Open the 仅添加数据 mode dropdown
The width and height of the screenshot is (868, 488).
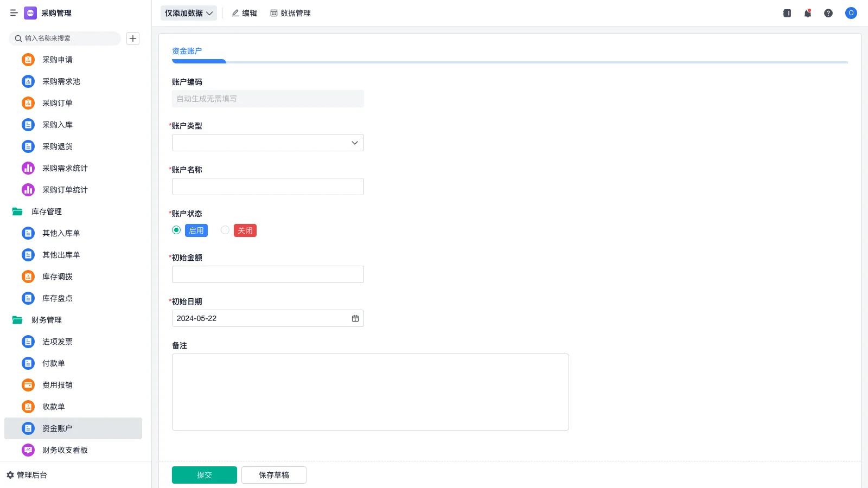coord(189,13)
